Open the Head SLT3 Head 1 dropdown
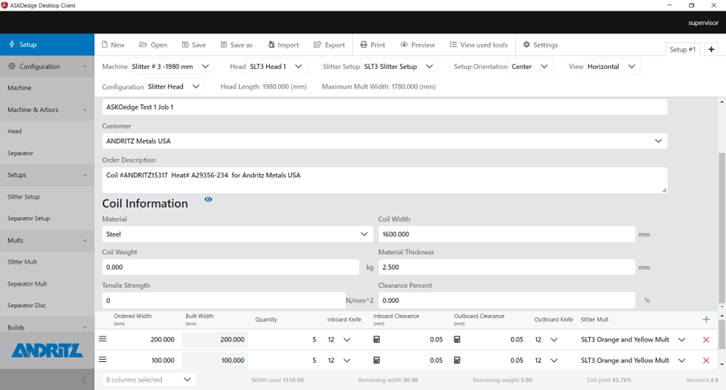This screenshot has height=390, width=726. (x=276, y=67)
